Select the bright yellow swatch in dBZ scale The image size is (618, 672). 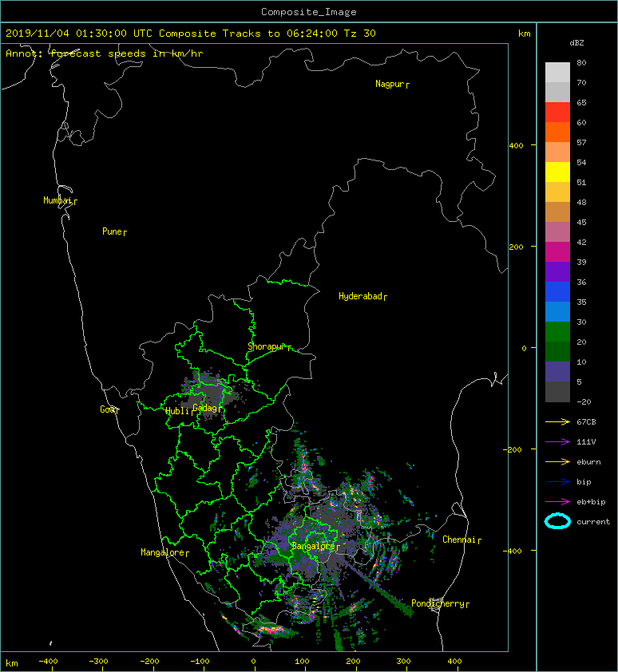click(557, 172)
